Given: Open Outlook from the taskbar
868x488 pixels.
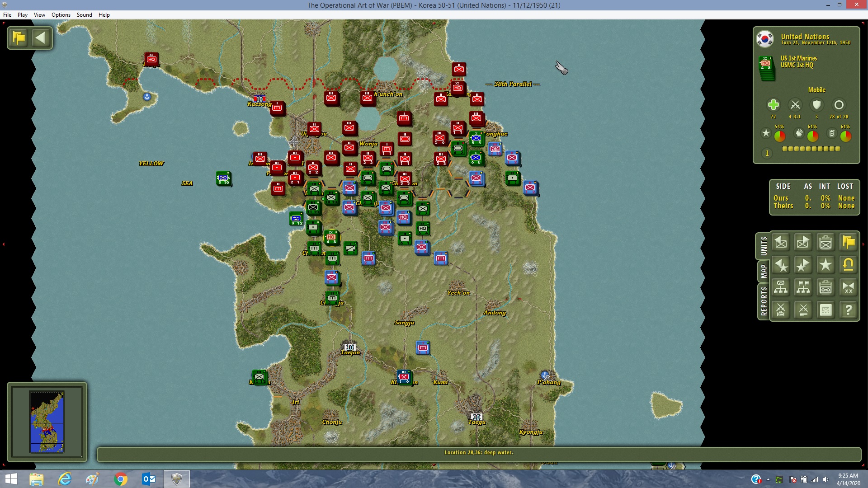Looking at the screenshot, I should [x=149, y=479].
